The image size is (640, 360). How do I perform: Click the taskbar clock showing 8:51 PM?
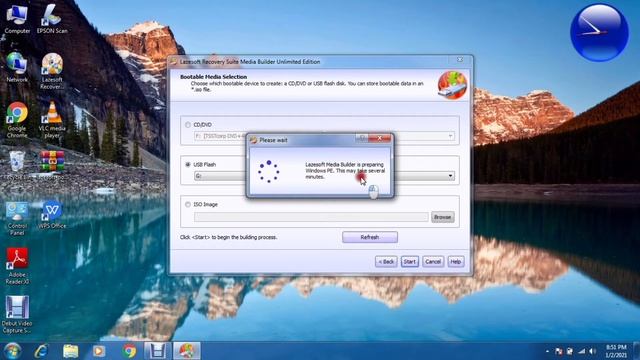(616, 351)
